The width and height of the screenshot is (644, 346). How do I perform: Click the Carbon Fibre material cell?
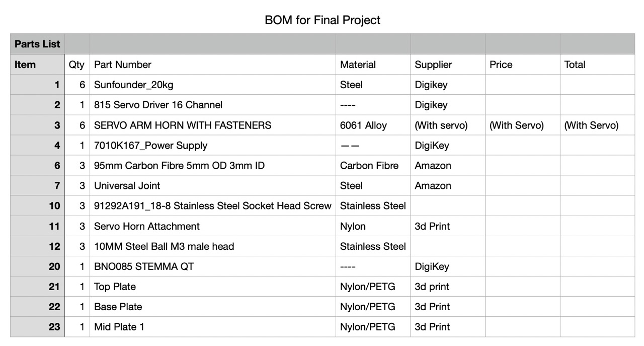coord(373,165)
